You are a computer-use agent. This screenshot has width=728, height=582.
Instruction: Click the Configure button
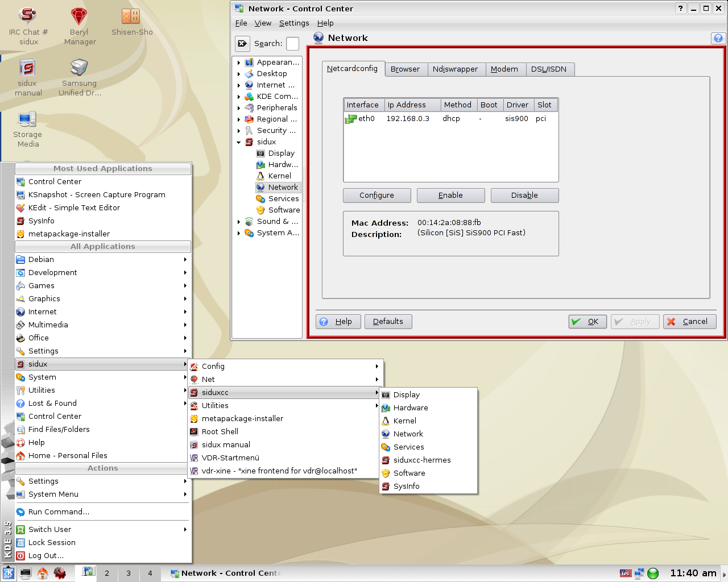tap(377, 196)
